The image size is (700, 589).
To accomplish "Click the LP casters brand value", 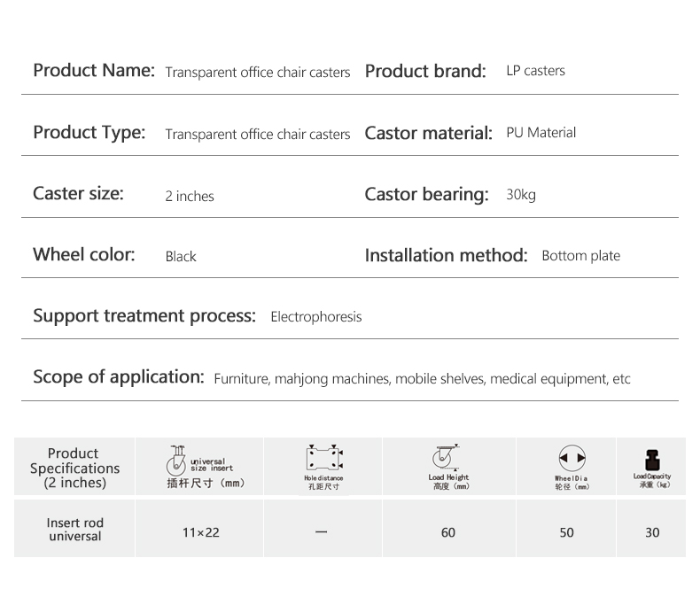I will click(535, 71).
